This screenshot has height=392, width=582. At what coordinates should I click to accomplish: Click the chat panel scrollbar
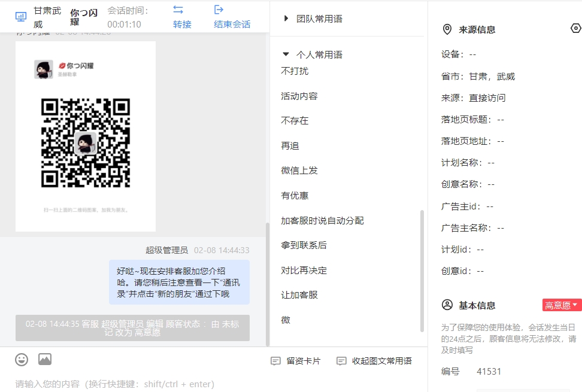point(268,284)
